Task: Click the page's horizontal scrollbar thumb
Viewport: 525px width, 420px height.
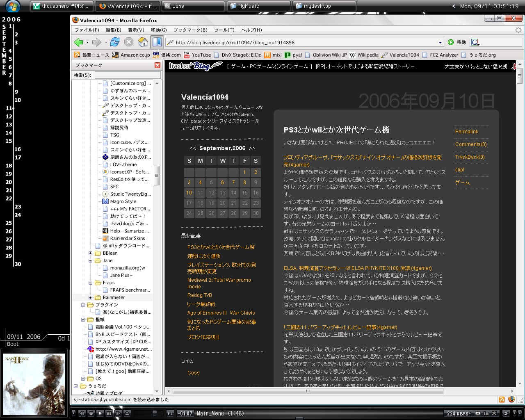Action: pyautogui.click(x=308, y=391)
